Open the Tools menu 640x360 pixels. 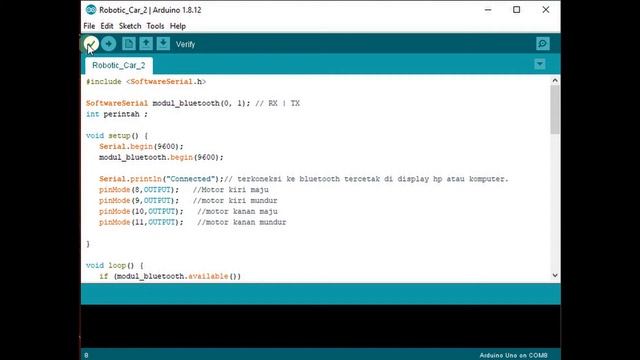coord(155,26)
